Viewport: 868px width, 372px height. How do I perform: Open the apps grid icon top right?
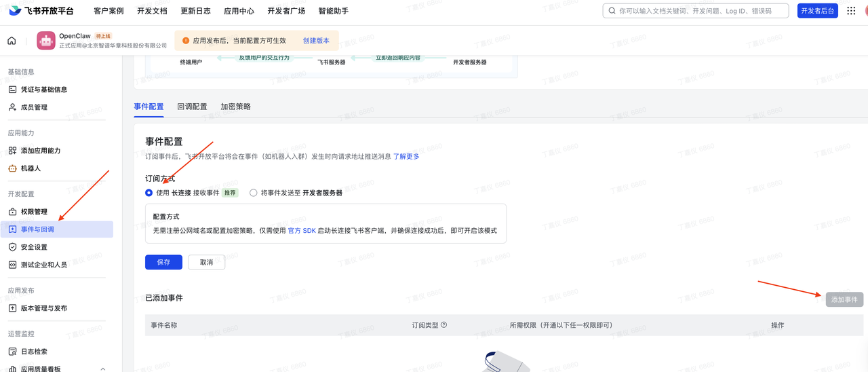click(x=851, y=11)
